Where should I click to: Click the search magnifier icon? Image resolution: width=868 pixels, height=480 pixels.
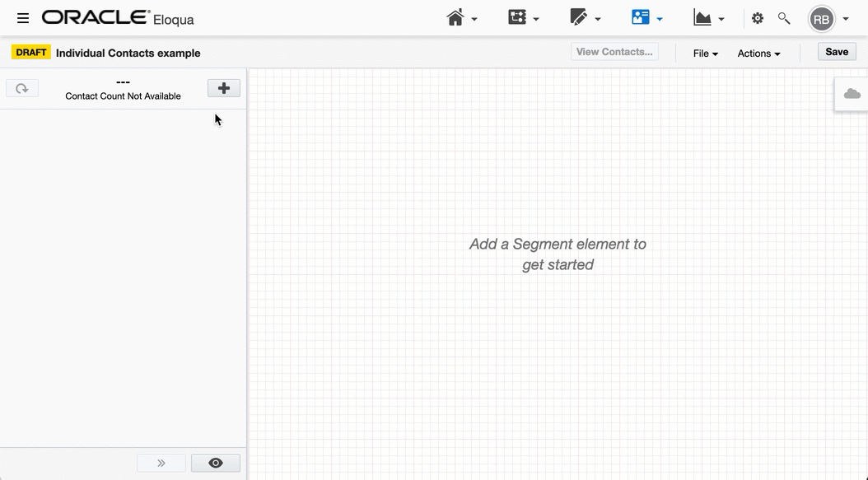click(x=784, y=18)
